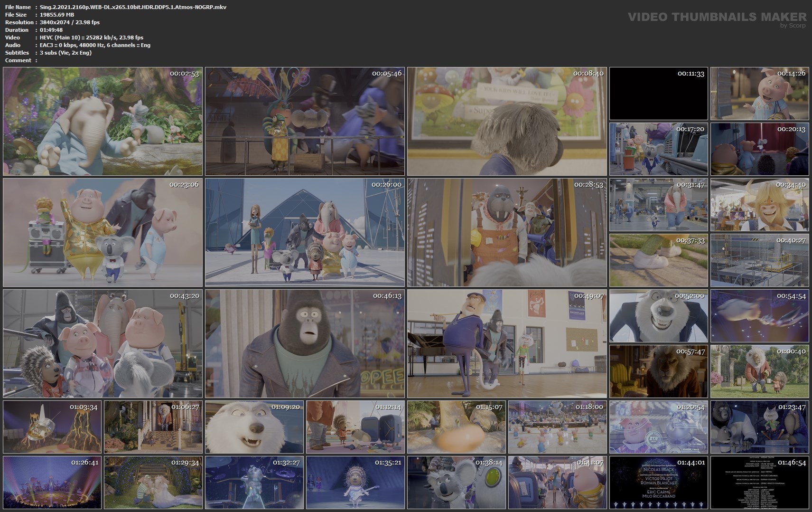
Task: Click the resolution value 3840x2074 / 23.98 fps
Action: [70, 22]
